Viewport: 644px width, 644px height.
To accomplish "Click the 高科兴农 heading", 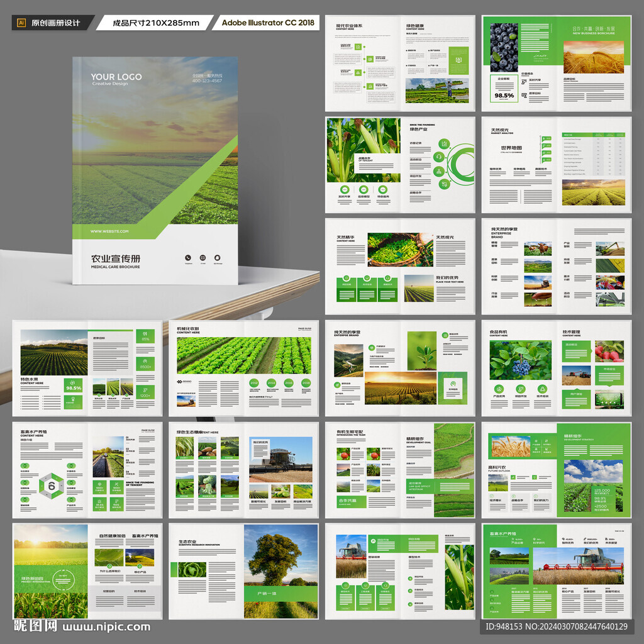I will [497, 467].
